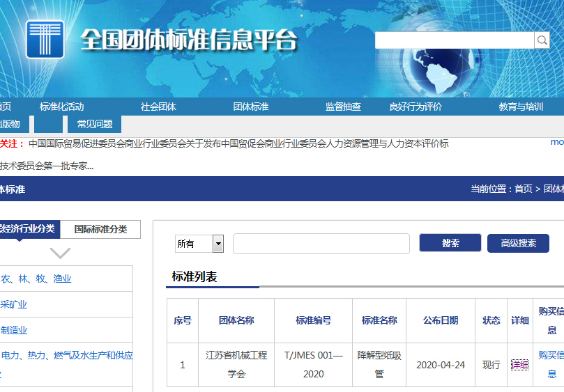Switch to the 国际标准分类 tab
Image resolution: width=564 pixels, height=392 pixels.
click(x=100, y=229)
